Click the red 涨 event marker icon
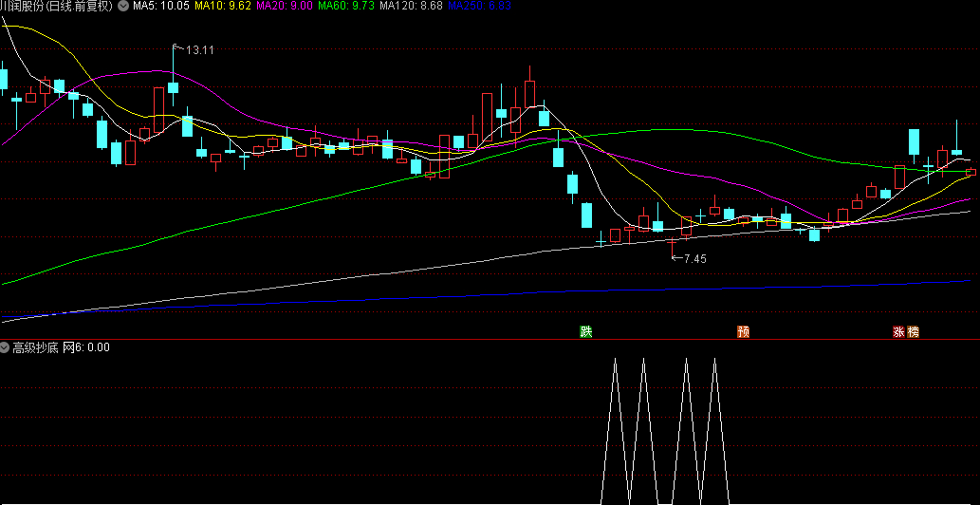980x505 pixels. pyautogui.click(x=897, y=332)
